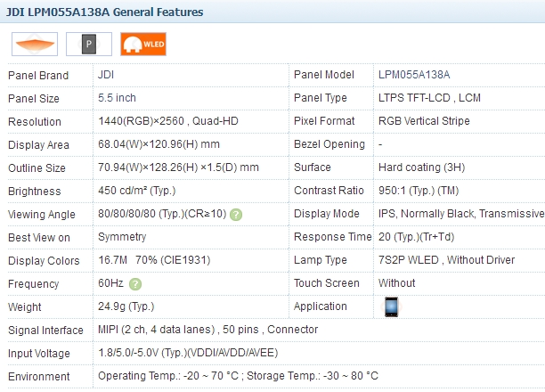
Task: Click the 'Brightness' label
Action: click(x=35, y=192)
